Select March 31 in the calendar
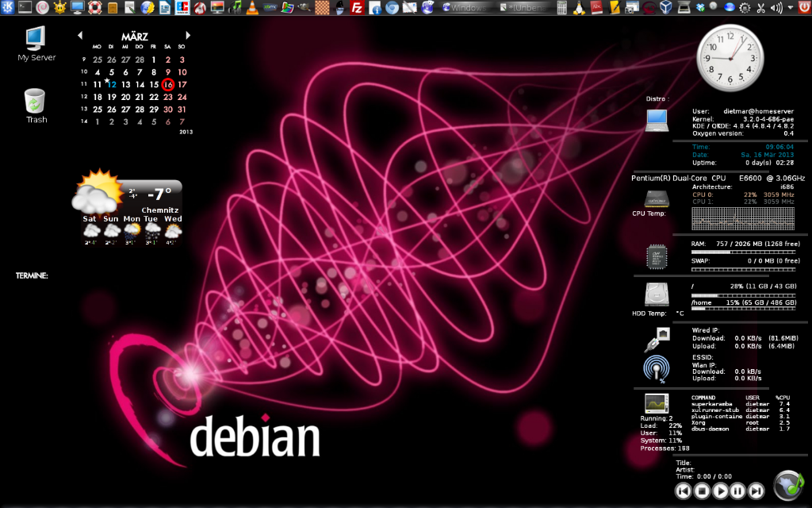The width and height of the screenshot is (812, 508). pos(182,110)
